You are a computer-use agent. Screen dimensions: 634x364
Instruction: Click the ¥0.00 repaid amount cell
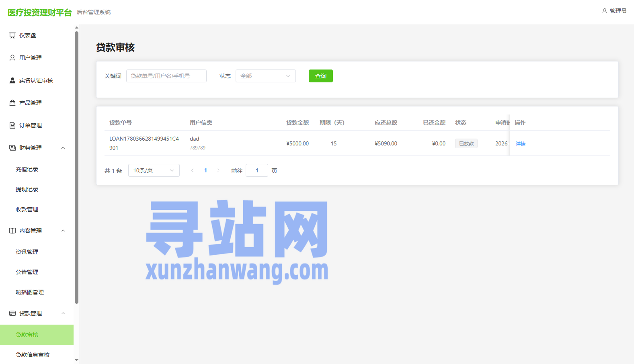[x=439, y=143]
